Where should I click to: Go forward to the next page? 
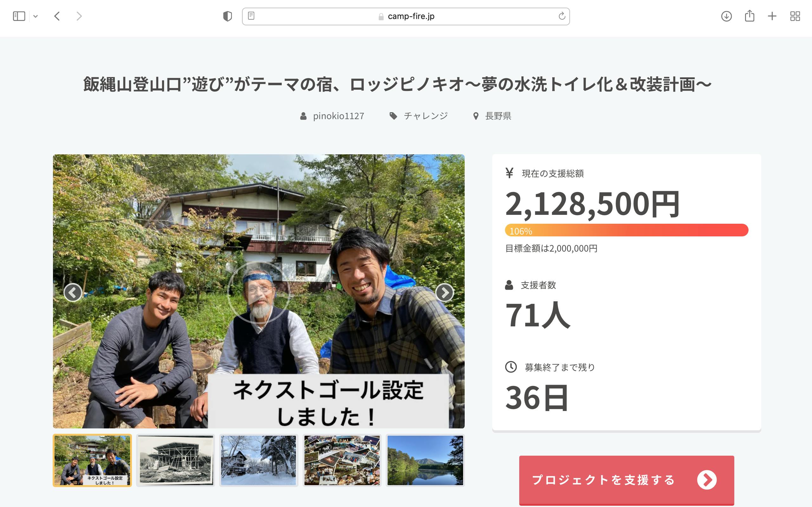point(79,16)
